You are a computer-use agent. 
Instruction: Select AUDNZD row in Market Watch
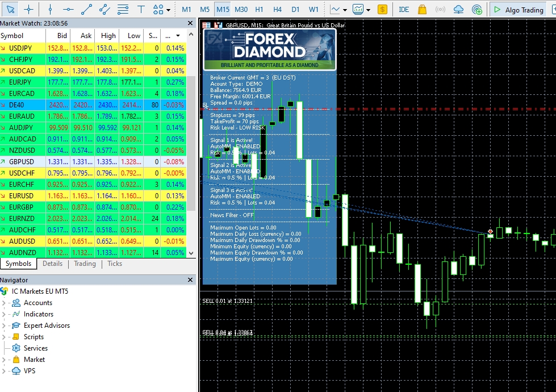[x=93, y=253]
